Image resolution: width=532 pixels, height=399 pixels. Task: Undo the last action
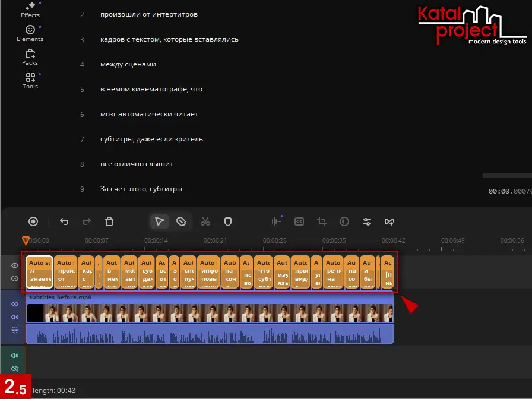64,221
